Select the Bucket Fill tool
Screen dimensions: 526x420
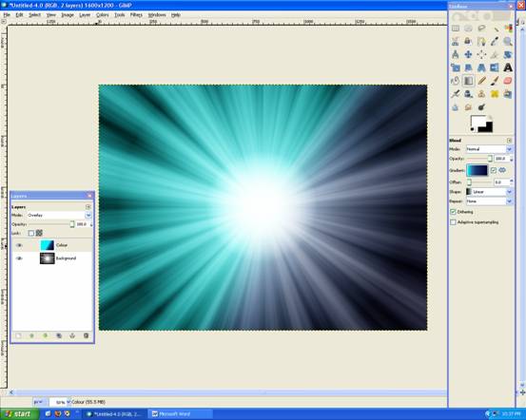tap(456, 81)
